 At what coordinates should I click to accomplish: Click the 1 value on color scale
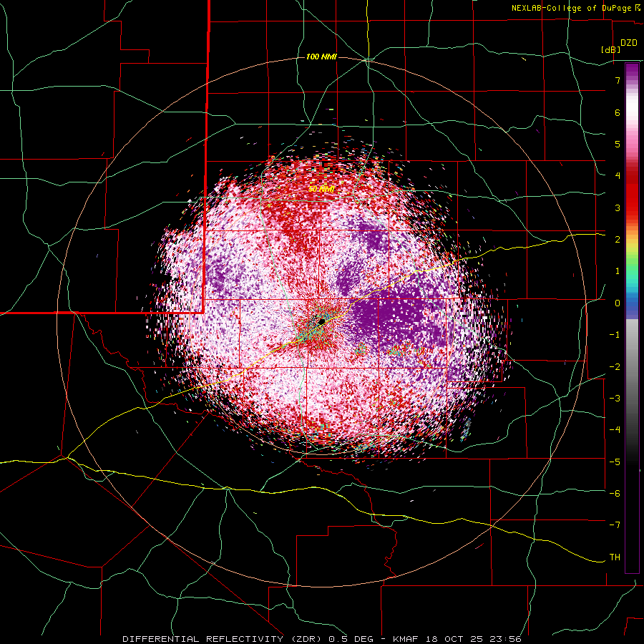[618, 271]
